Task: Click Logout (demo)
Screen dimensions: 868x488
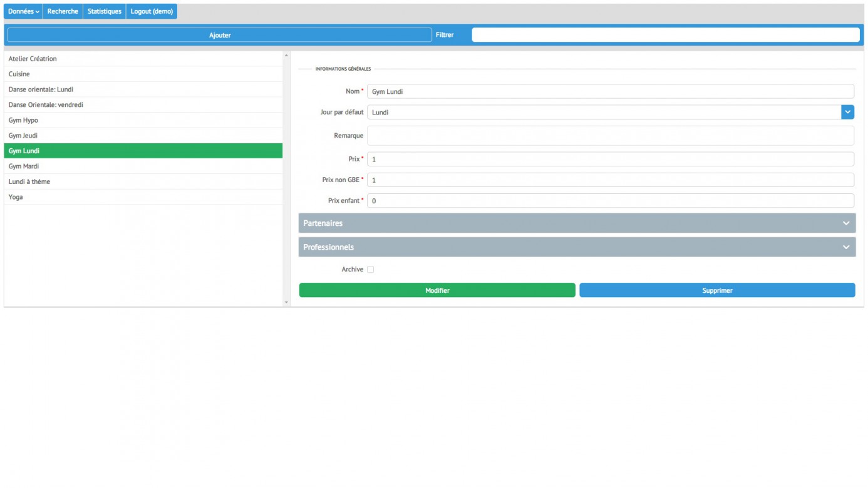Action: pyautogui.click(x=152, y=11)
